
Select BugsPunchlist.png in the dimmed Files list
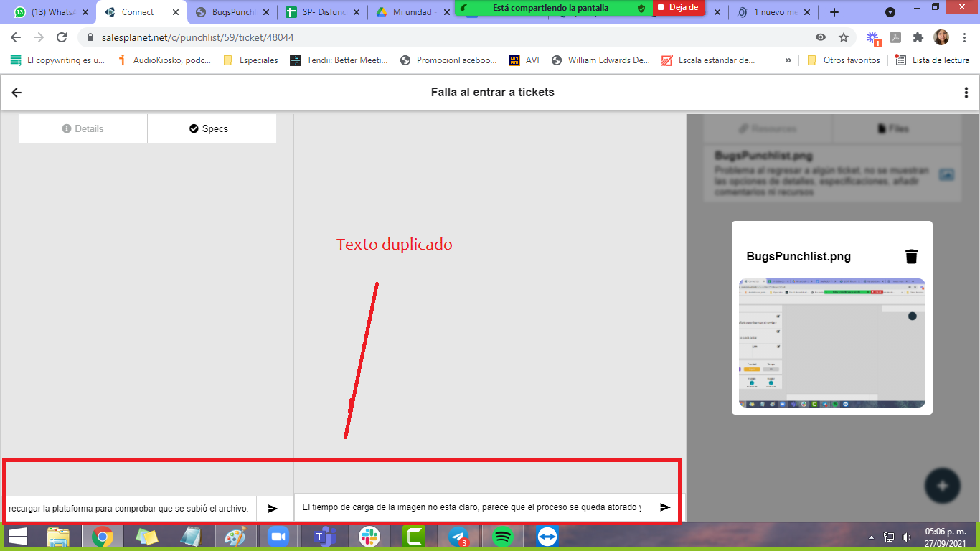click(x=832, y=174)
